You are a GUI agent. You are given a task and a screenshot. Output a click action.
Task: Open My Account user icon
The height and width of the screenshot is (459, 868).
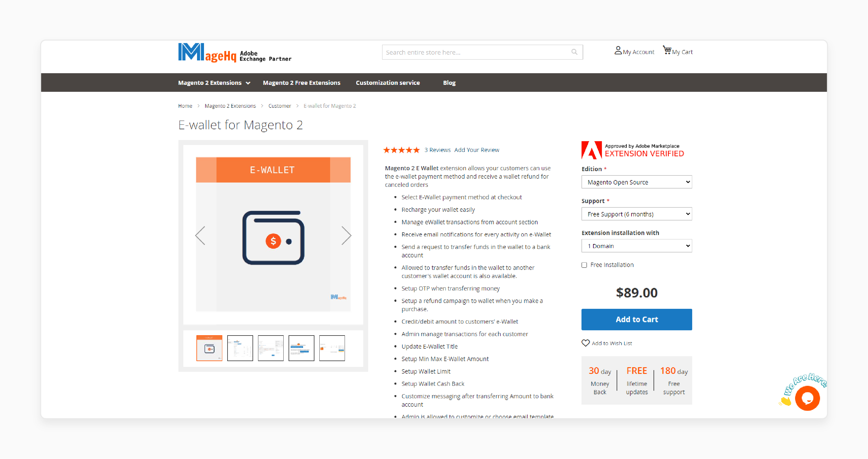(x=618, y=51)
